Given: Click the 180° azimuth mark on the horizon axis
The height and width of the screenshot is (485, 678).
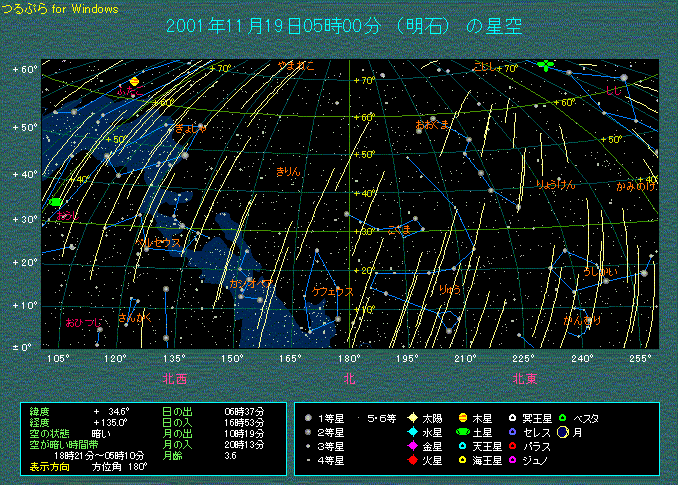Looking at the screenshot, I should [349, 357].
